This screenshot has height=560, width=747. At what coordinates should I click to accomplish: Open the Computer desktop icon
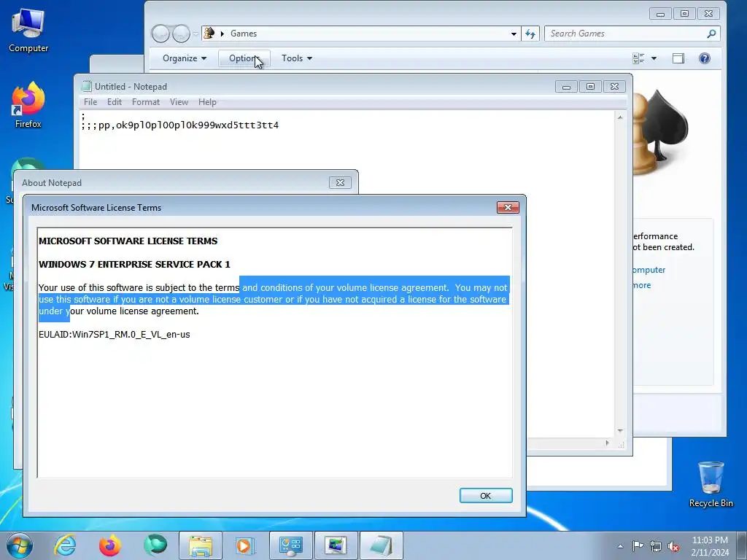pos(28,31)
